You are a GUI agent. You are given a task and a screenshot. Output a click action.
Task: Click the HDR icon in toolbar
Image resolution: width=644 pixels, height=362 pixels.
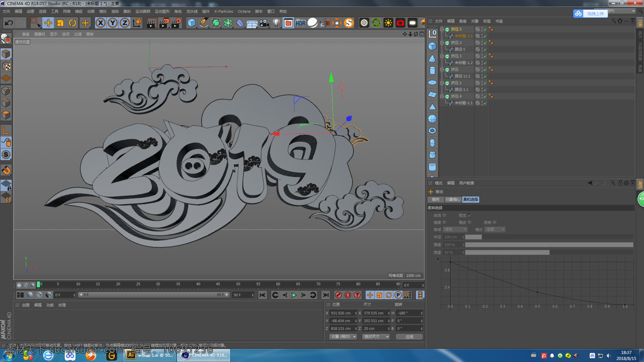coord(301,23)
